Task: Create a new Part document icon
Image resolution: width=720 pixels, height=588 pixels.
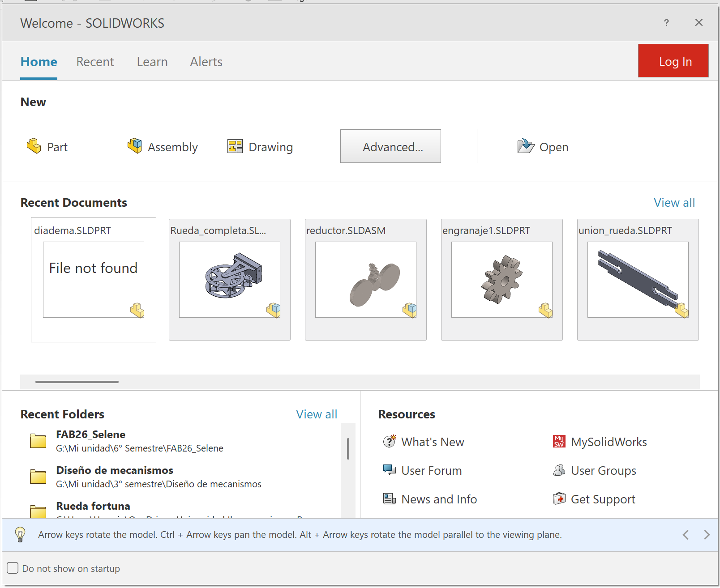Action: click(34, 146)
